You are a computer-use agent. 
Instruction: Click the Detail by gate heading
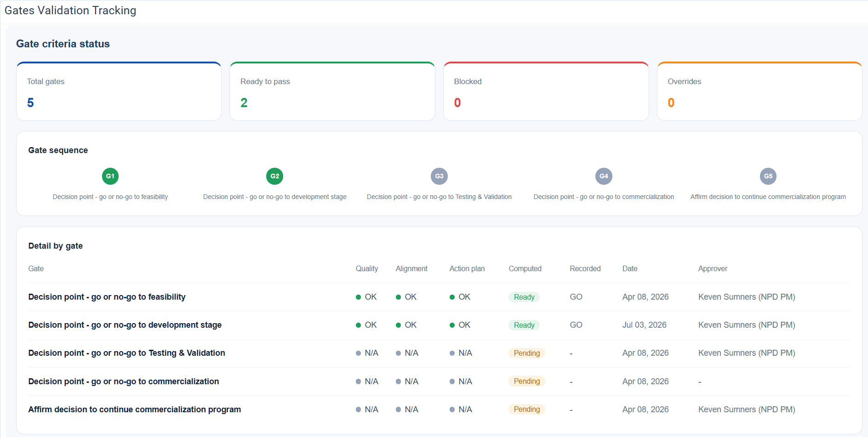(x=56, y=246)
